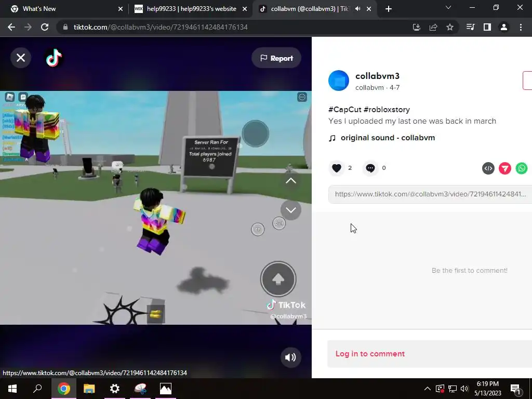Go back in browser

point(11,27)
